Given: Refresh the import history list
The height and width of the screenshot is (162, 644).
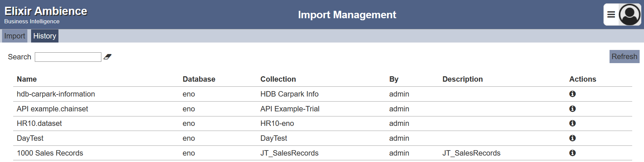Looking at the screenshot, I should tap(624, 56).
